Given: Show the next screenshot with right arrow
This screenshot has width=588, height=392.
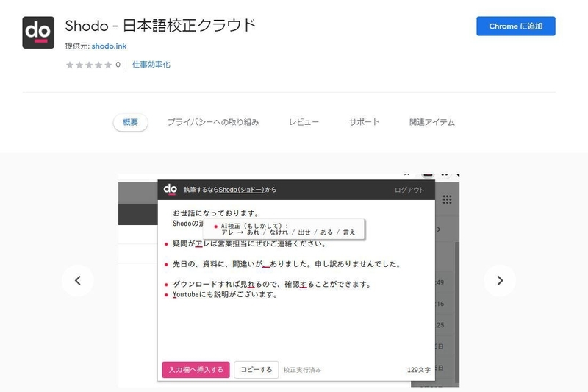Looking at the screenshot, I should click(500, 281).
